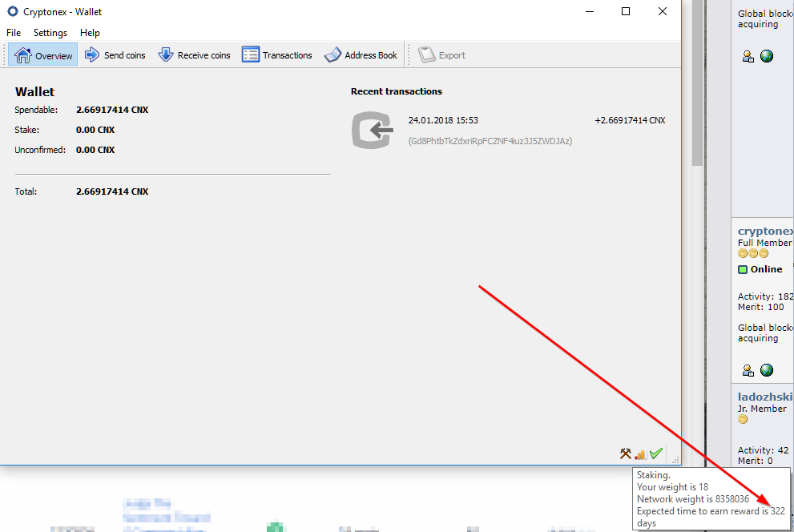This screenshot has width=794, height=532.
Task: Maximize the Cryptonex Wallet window
Action: (626, 11)
